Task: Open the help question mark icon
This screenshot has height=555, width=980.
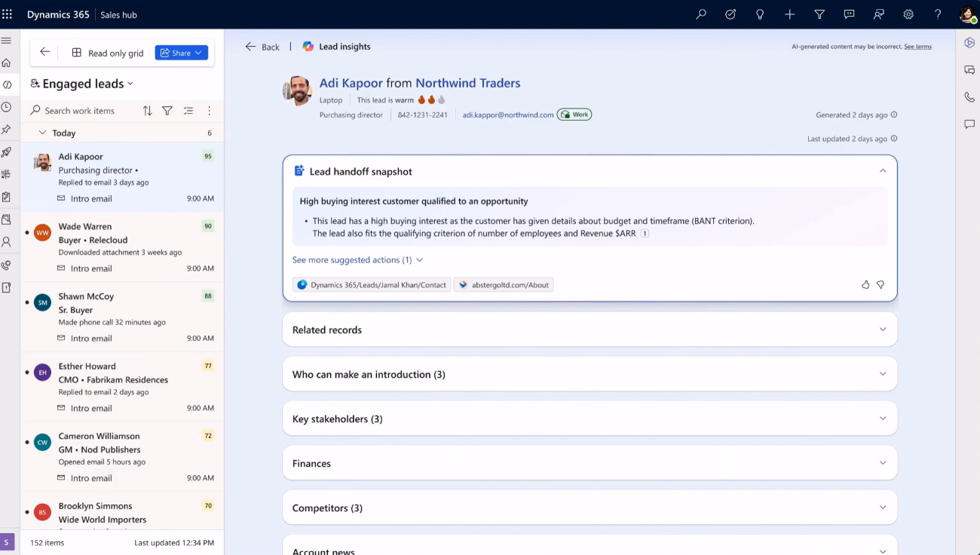Action: 938,14
